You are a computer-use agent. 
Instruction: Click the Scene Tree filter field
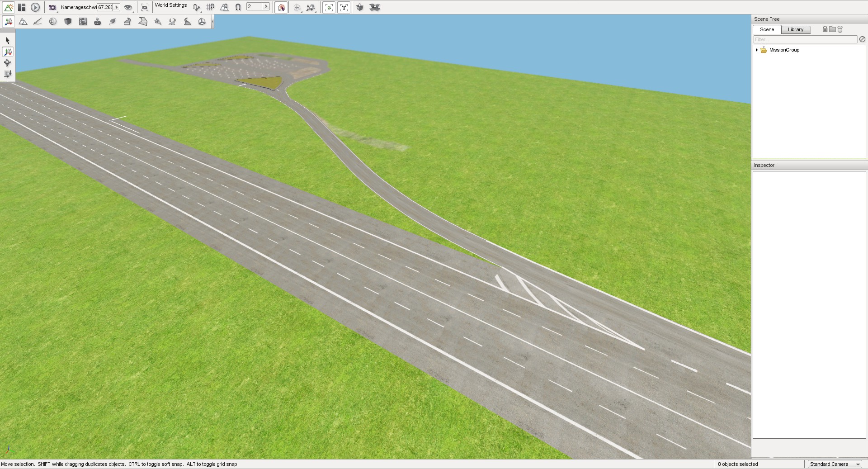[806, 39]
